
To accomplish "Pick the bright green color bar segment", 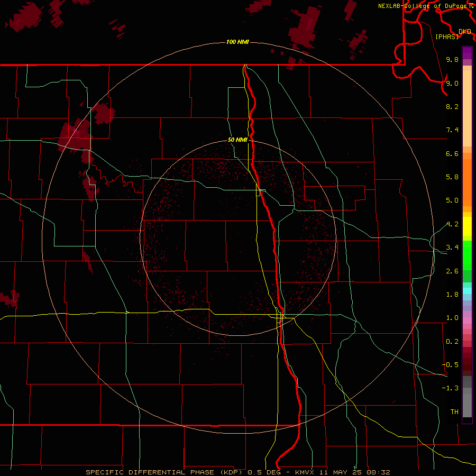I will [467, 255].
